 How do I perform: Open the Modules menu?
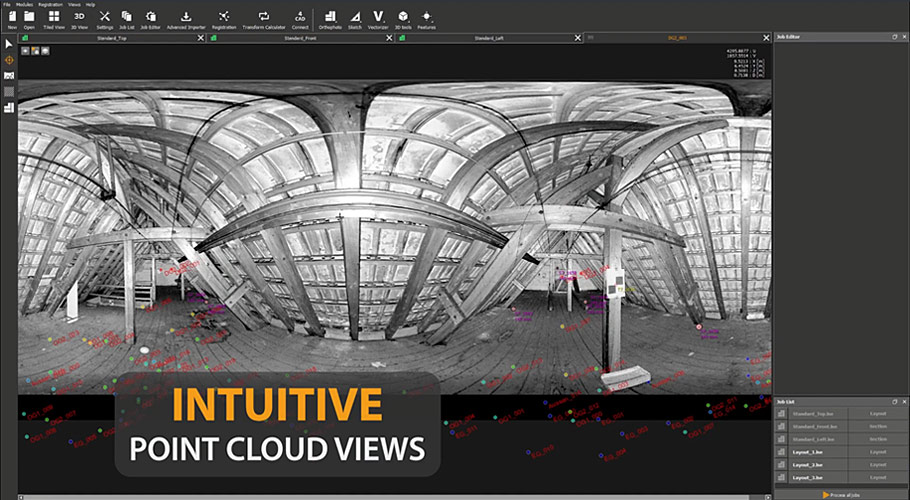pos(24,4)
